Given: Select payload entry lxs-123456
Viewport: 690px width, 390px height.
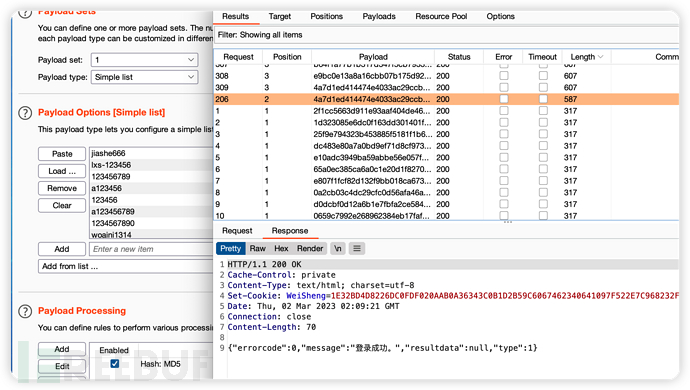Looking at the screenshot, I should [x=151, y=165].
